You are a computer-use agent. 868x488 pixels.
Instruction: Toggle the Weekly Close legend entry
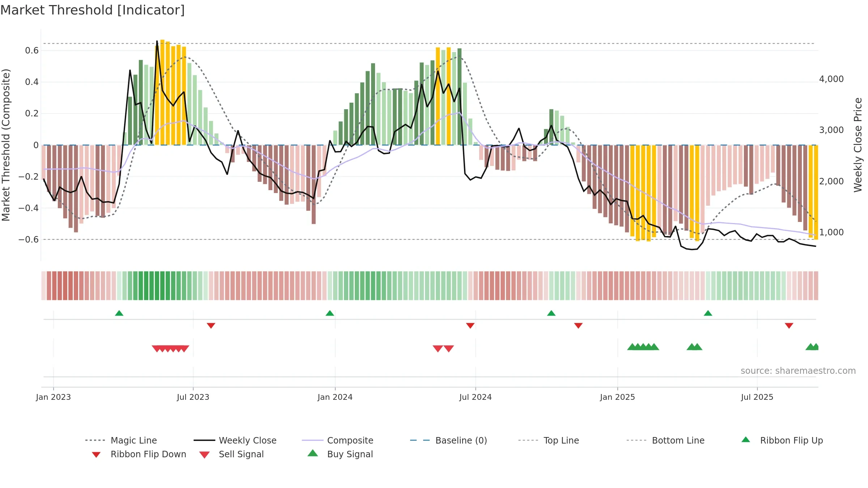235,440
